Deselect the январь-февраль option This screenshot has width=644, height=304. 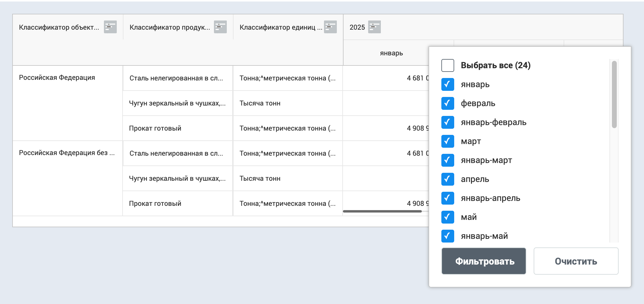click(x=447, y=122)
